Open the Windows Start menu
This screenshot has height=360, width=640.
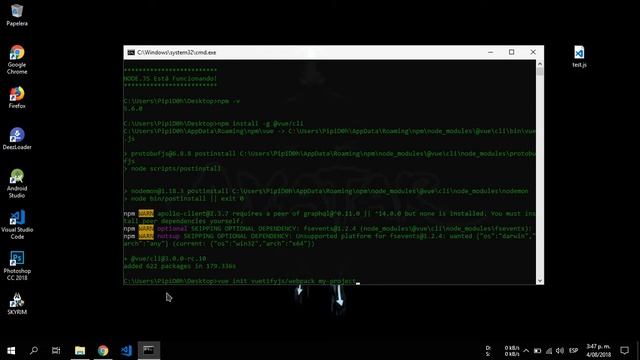(11, 350)
